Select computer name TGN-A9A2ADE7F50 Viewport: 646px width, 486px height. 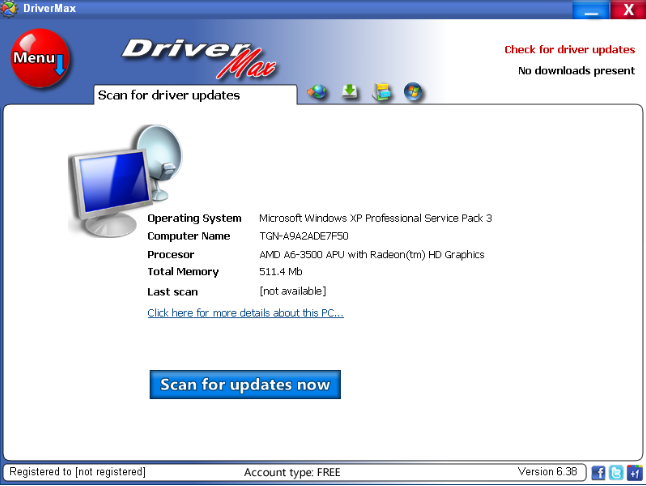304,236
